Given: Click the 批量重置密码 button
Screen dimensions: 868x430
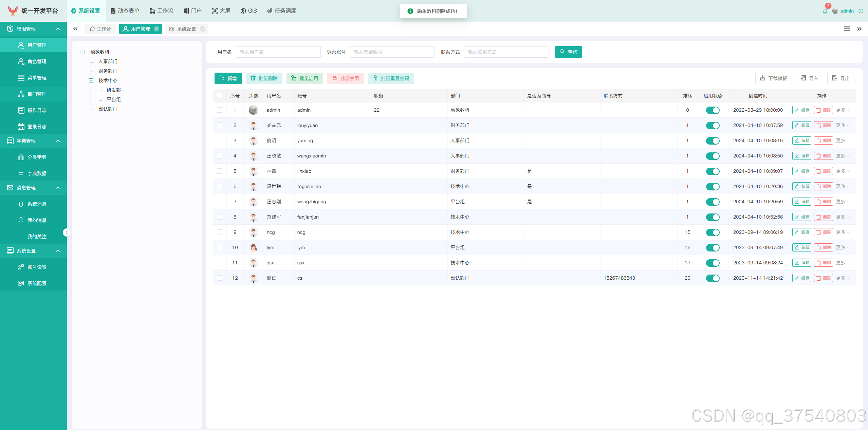Looking at the screenshot, I should coord(391,78).
